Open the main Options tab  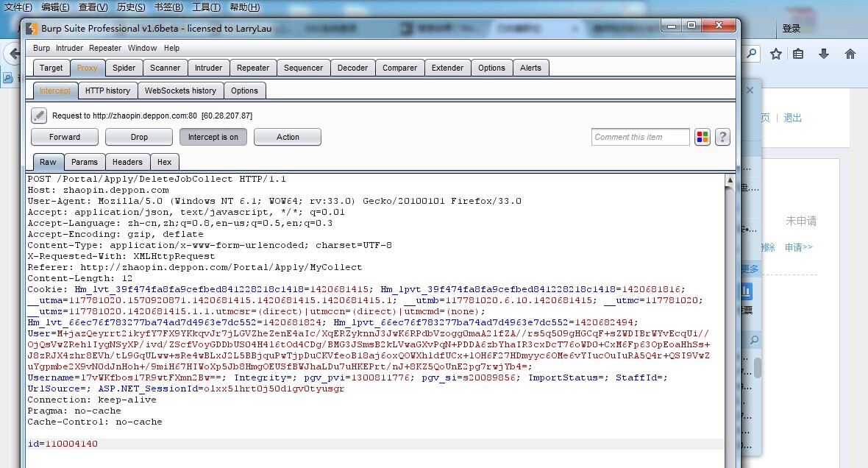coord(491,68)
